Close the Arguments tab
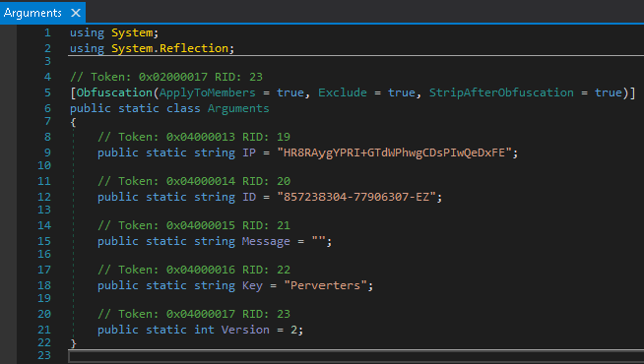Image resolution: width=644 pixels, height=364 pixels. (x=76, y=13)
